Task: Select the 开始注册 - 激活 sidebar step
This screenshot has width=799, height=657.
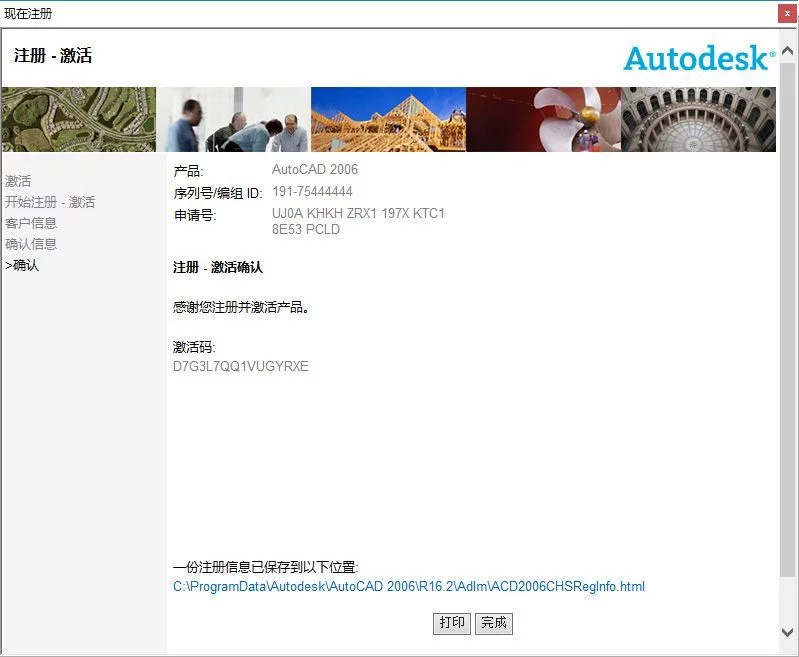Action: [50, 202]
